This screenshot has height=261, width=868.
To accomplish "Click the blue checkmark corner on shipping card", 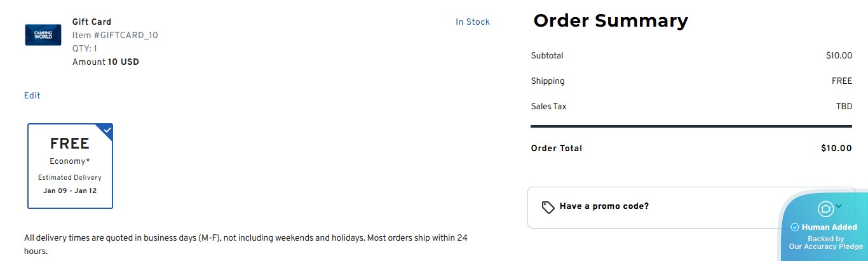I will point(107,130).
